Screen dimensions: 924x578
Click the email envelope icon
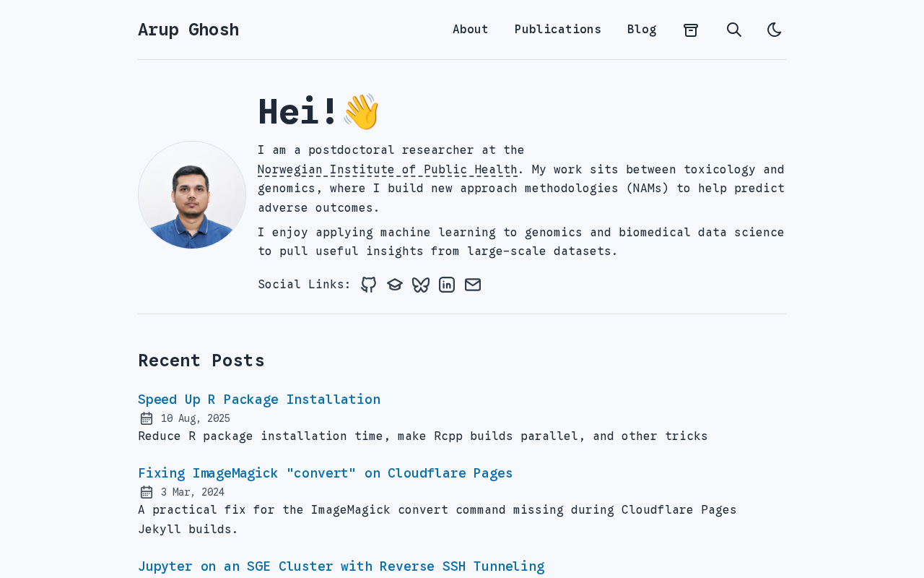point(473,285)
